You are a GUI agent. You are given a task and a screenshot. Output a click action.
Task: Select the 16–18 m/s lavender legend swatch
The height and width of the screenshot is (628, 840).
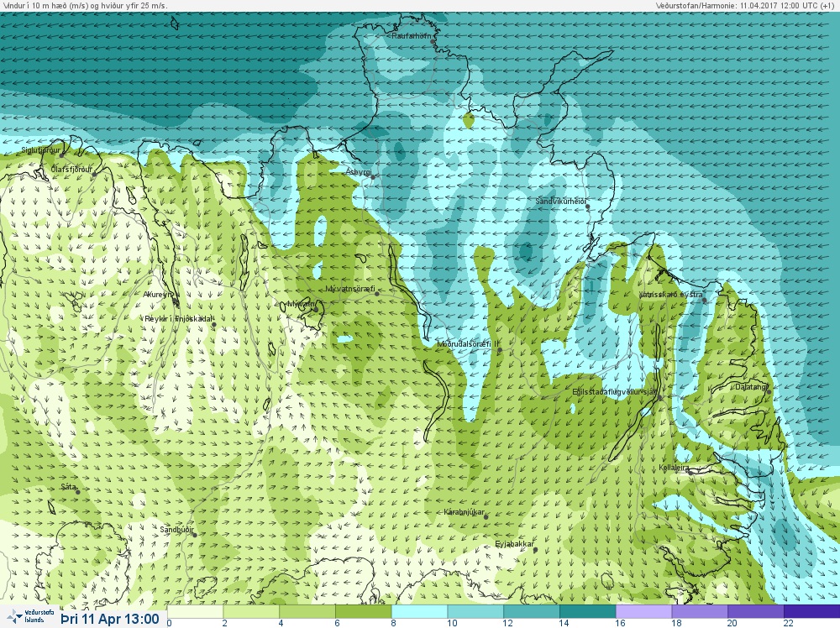coord(644,611)
